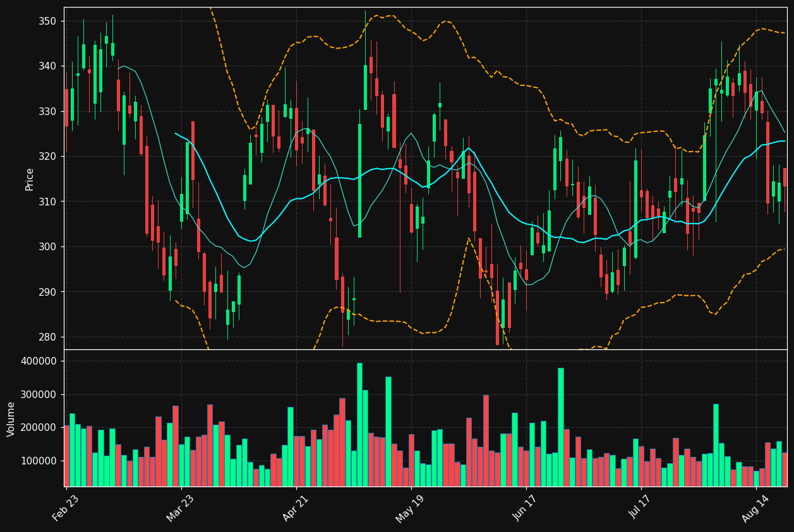This screenshot has height=532, width=794.
Task: Click the 350 price axis label
Action: 48,21
